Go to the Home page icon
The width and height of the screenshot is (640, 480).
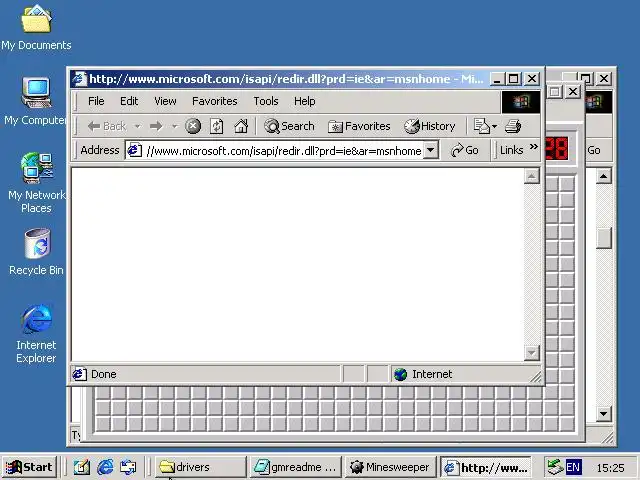pyautogui.click(x=241, y=126)
